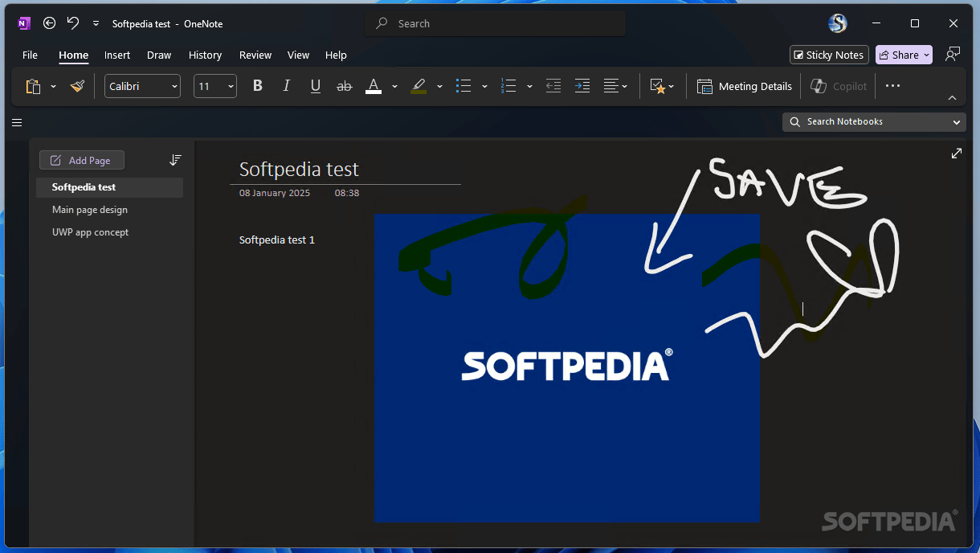Open the notebook navigation hamburger menu
Screen dimensions: 980x553
pos(17,122)
